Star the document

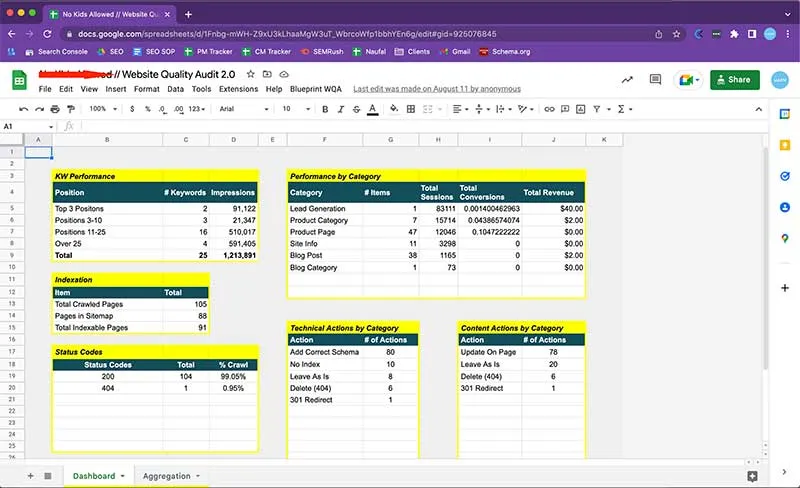(x=251, y=74)
